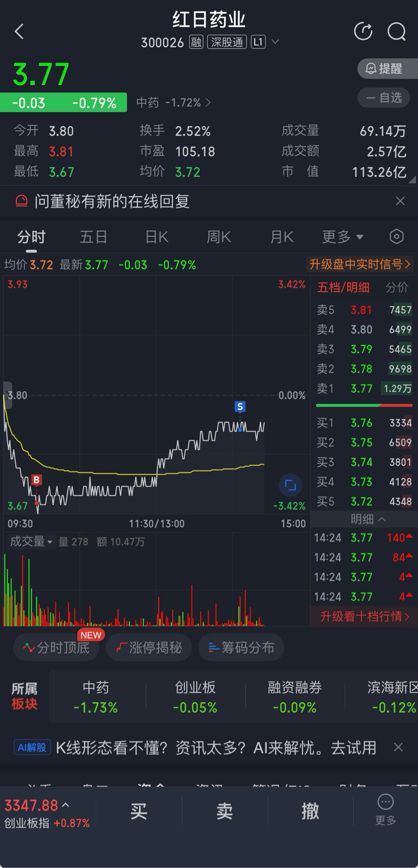The image size is (418, 868).
Task: Open 涨停揭秘 feature button
Action: (x=149, y=647)
